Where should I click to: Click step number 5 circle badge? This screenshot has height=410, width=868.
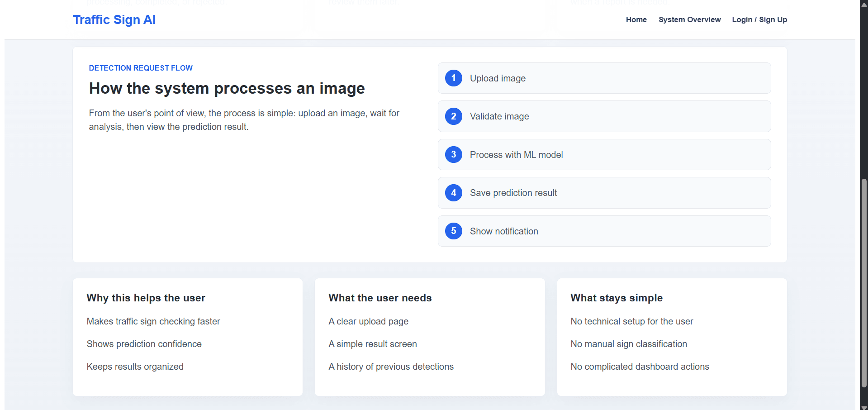(454, 231)
